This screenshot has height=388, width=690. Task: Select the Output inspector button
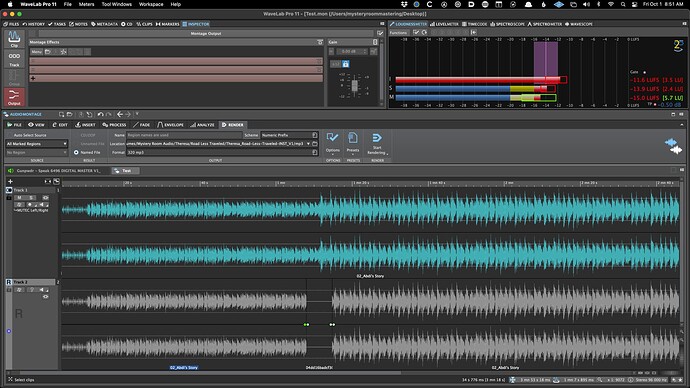point(14,97)
